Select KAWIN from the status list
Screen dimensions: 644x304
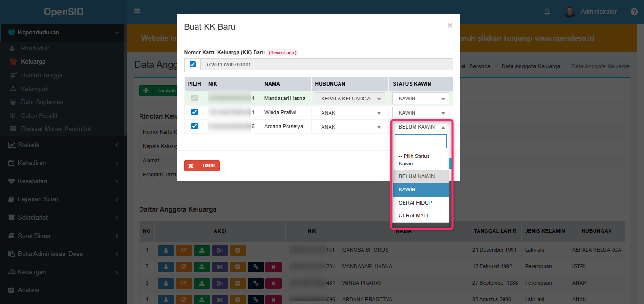pos(420,189)
